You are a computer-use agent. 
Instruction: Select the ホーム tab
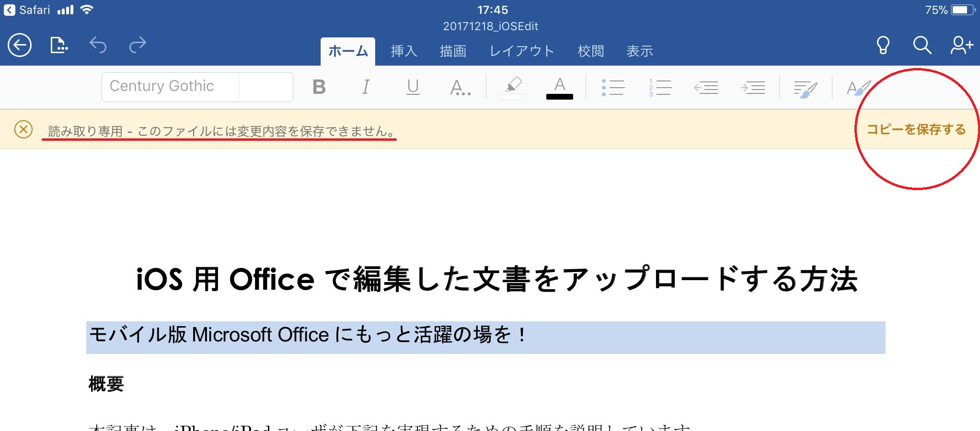(348, 51)
